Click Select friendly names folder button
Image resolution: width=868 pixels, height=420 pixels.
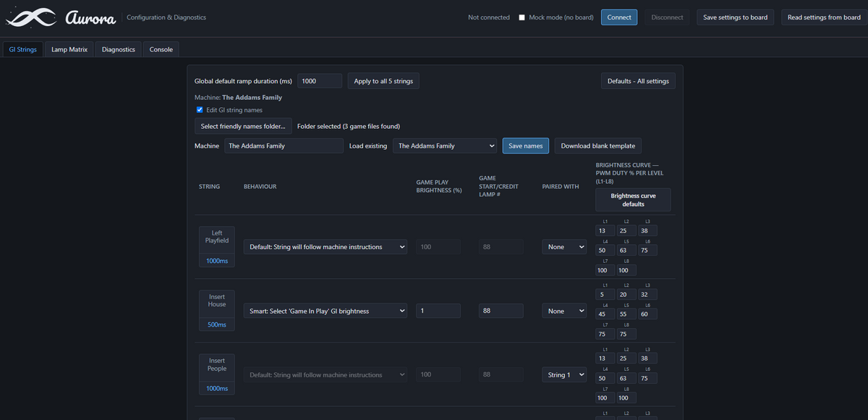point(243,126)
